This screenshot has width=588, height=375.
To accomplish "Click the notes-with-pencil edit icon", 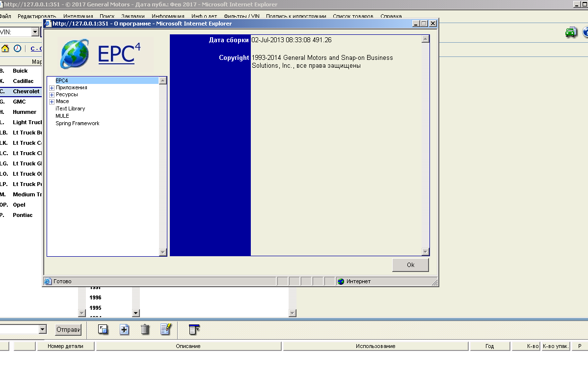I will pyautogui.click(x=166, y=329).
